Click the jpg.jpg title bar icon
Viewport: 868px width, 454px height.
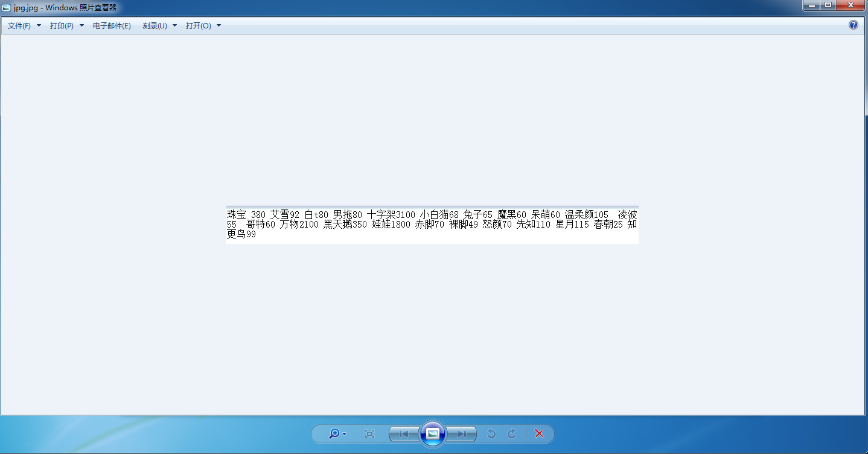point(6,8)
